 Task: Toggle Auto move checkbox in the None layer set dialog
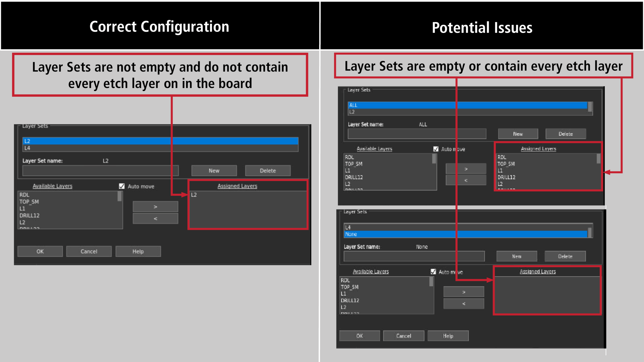(433, 272)
